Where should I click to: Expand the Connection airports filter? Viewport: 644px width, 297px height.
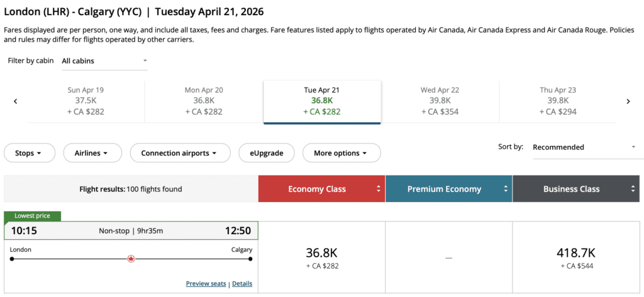(179, 153)
